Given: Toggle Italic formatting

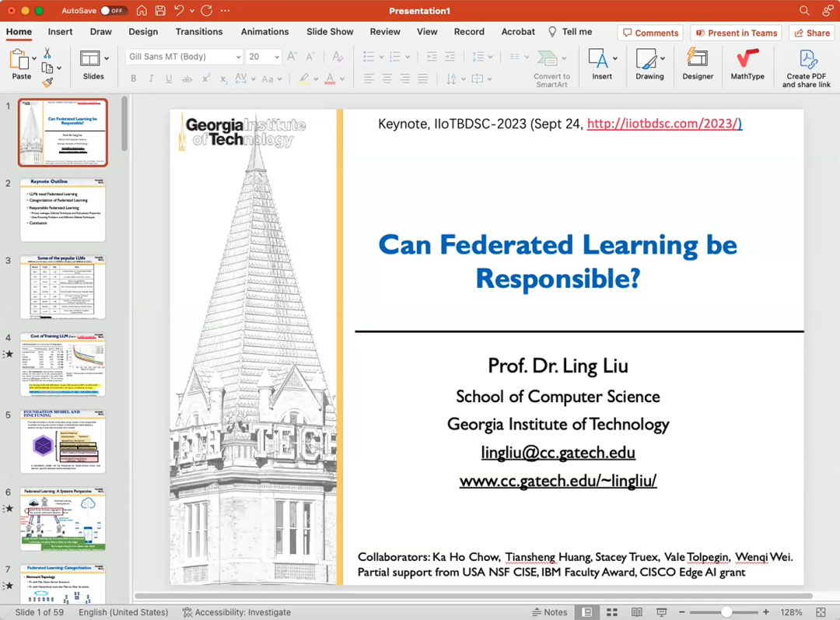Looking at the screenshot, I should point(151,79).
